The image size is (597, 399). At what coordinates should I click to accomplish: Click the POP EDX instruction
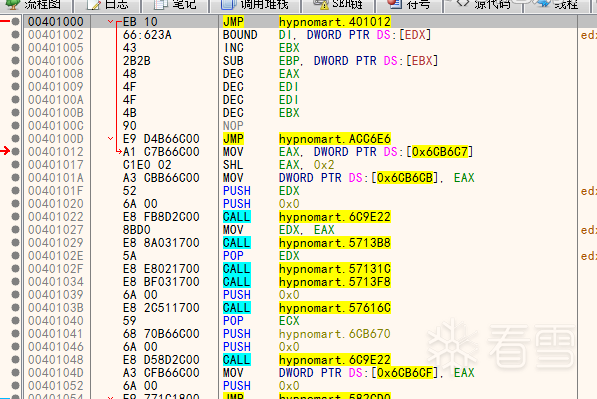(x=261, y=255)
